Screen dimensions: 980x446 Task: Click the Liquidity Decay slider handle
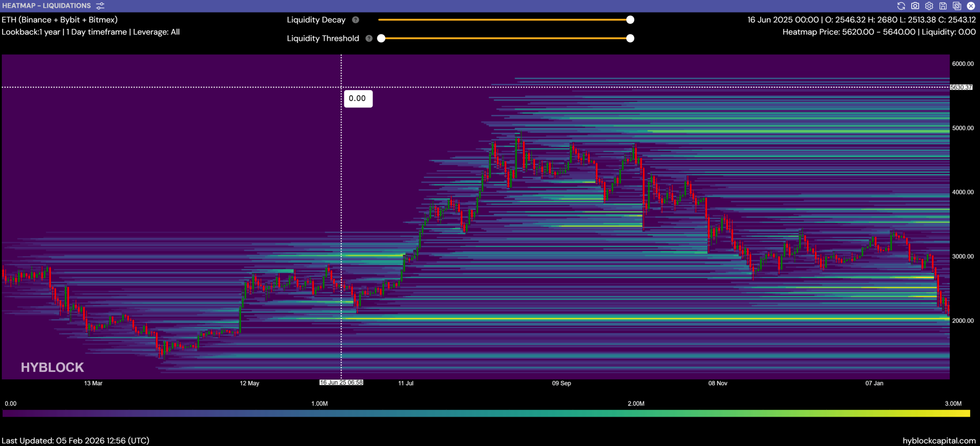tap(630, 20)
